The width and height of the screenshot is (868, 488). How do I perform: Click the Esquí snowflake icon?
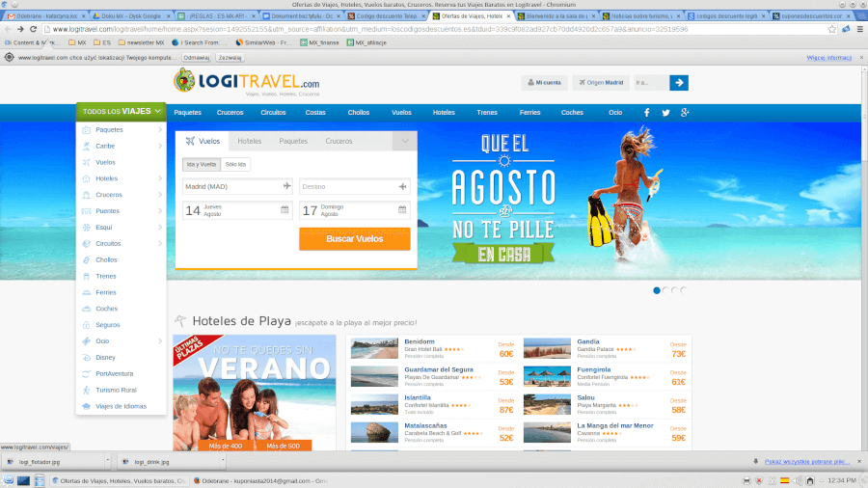[87, 228]
